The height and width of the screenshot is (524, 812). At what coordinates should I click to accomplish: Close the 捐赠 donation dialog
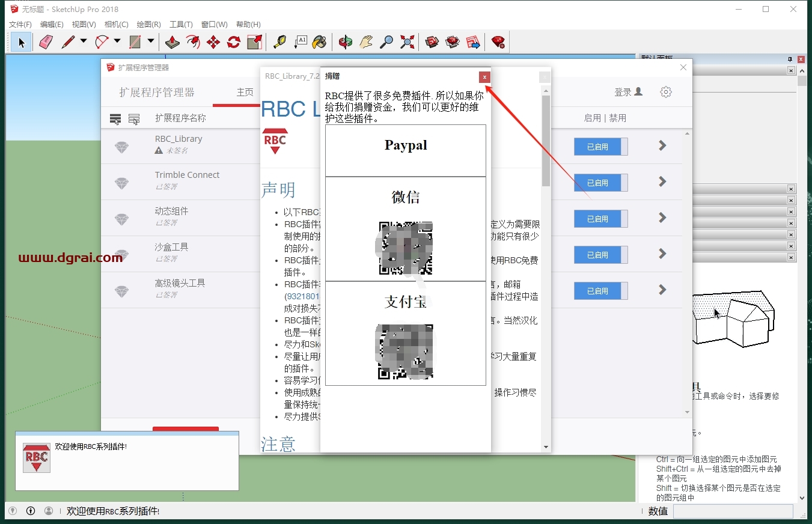click(x=484, y=77)
